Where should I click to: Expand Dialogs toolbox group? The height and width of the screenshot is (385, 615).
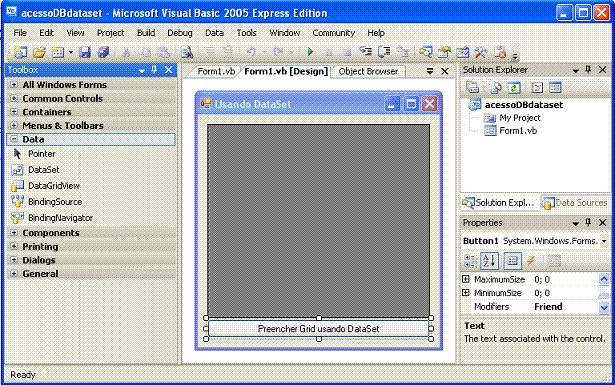[14, 260]
